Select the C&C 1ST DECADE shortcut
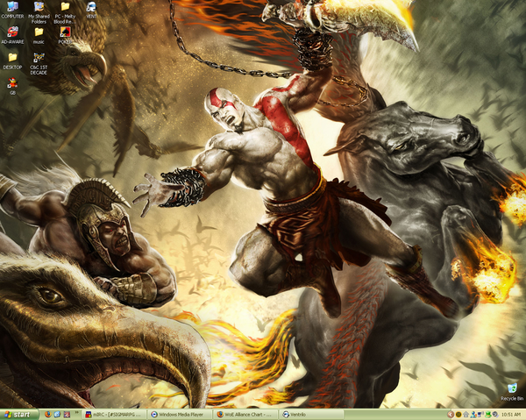This screenshot has width=526, height=420. point(39,64)
